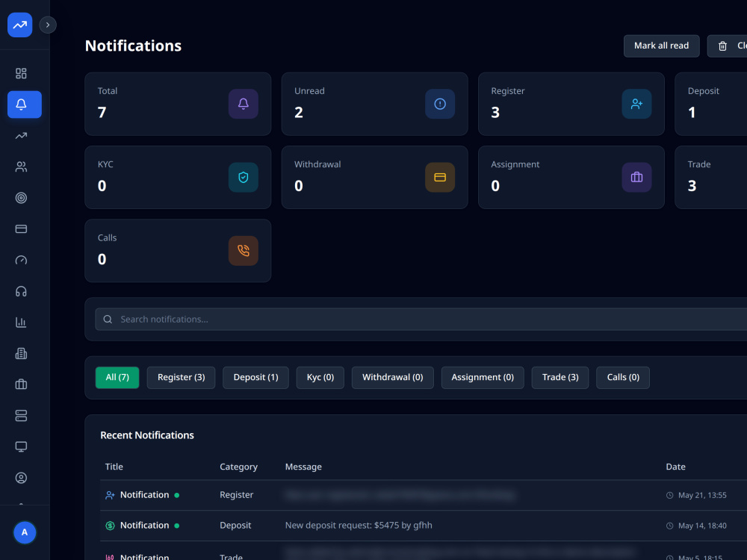This screenshot has width=747, height=560.
Task: Click the trash Clear button
Action: pyautogui.click(x=727, y=46)
